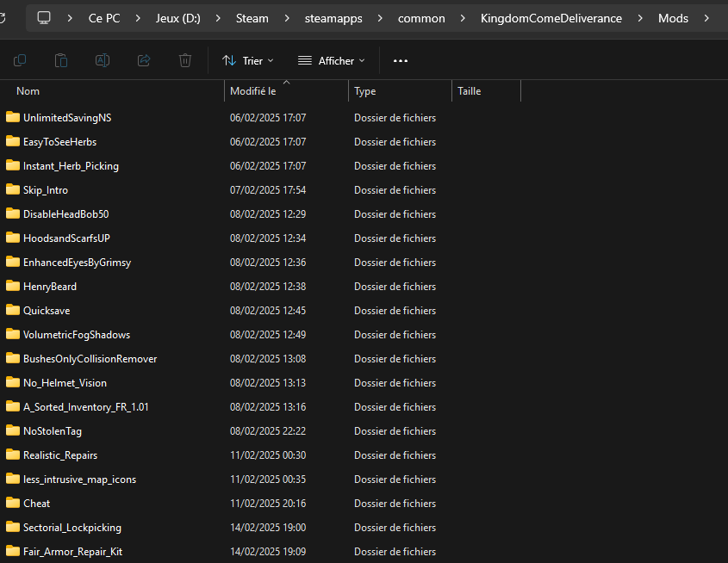Click date 11/02/2025 00:30 cell

click(x=268, y=455)
